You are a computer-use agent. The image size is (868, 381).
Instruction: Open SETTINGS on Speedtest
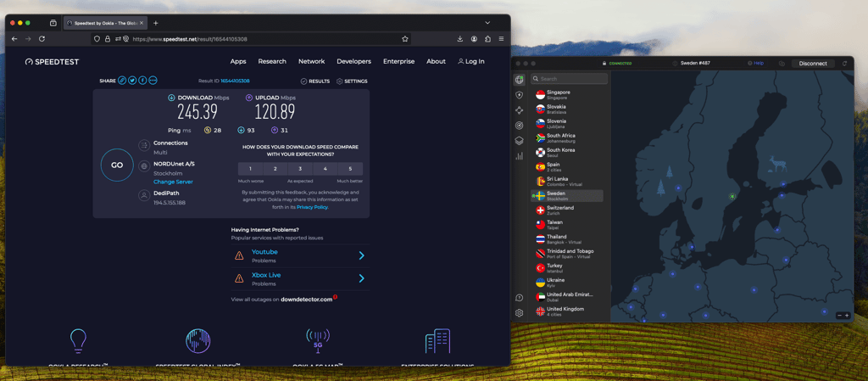click(352, 81)
